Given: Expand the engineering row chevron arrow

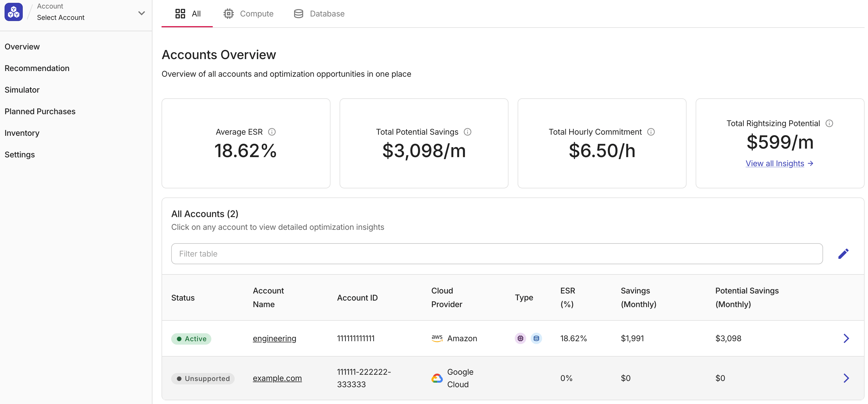Looking at the screenshot, I should [x=846, y=338].
